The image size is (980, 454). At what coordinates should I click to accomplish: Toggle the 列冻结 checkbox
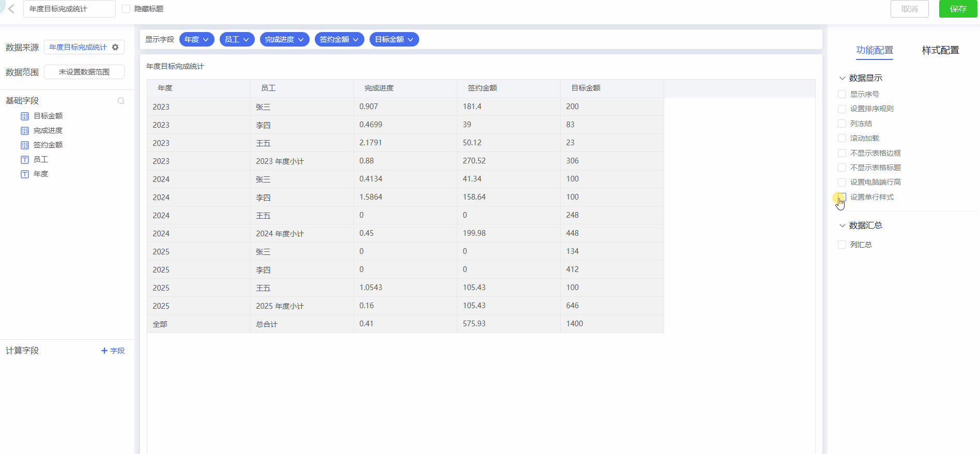coord(842,124)
